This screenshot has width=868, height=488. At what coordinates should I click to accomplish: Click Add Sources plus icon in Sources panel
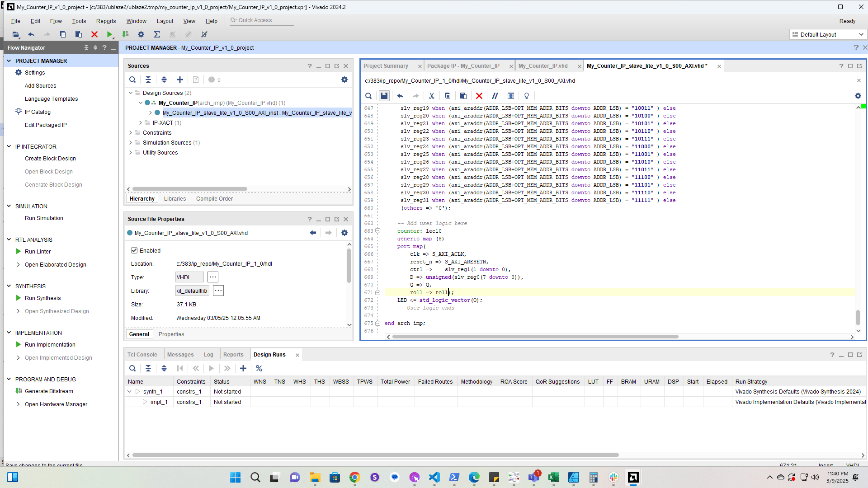(x=180, y=80)
